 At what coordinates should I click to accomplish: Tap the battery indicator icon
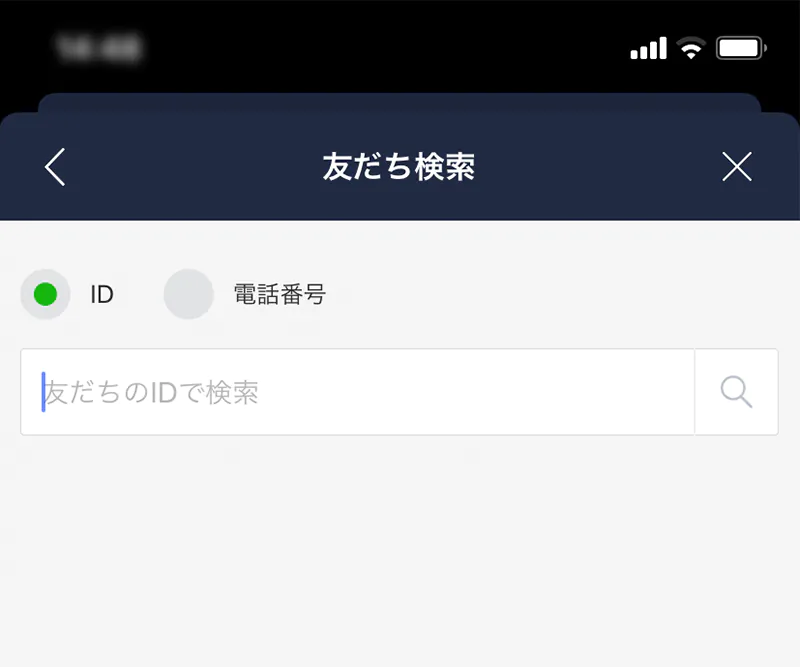point(741,48)
